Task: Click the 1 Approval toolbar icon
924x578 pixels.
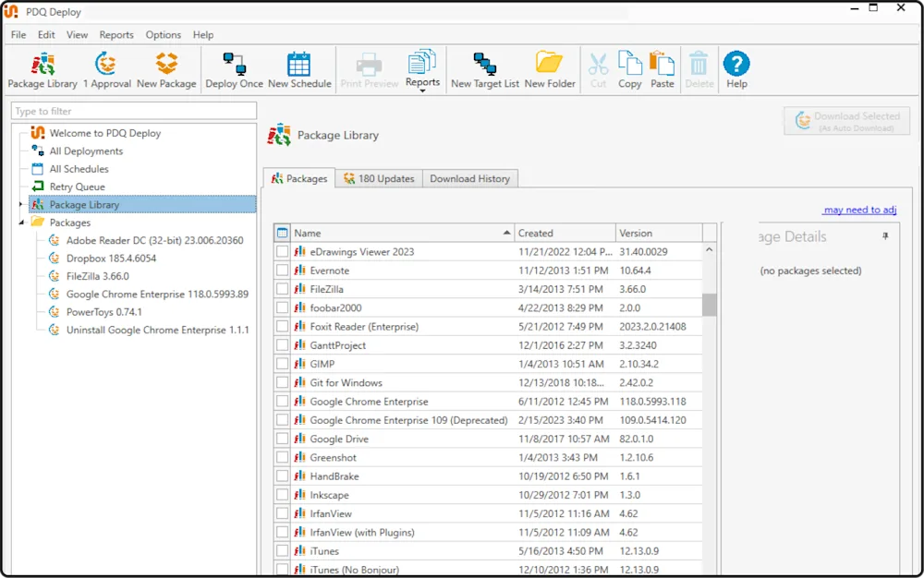Action: coord(106,70)
